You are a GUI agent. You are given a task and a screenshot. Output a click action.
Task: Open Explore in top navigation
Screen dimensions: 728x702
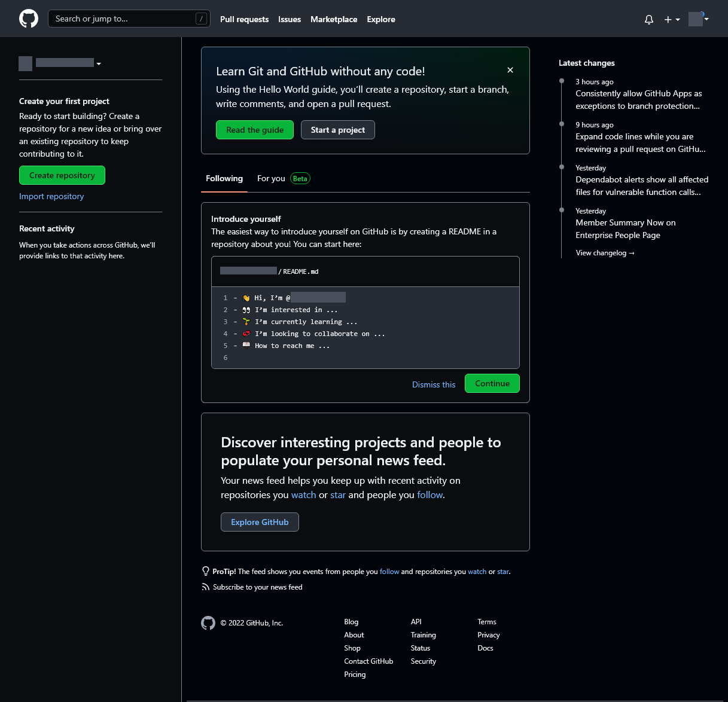[381, 19]
